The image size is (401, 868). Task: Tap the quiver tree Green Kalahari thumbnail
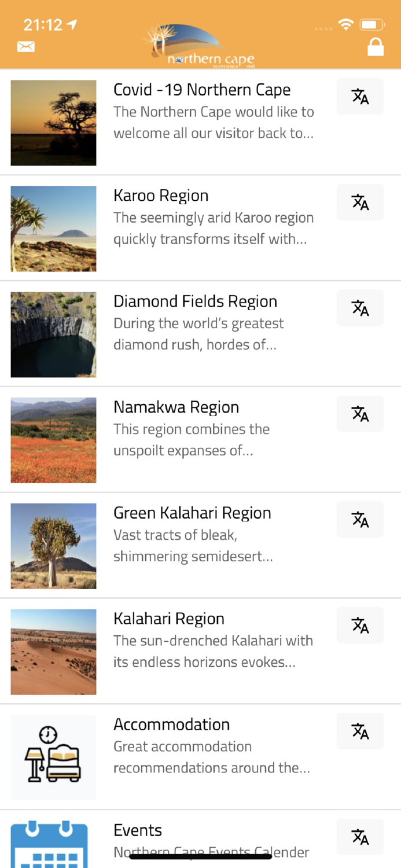tap(53, 546)
